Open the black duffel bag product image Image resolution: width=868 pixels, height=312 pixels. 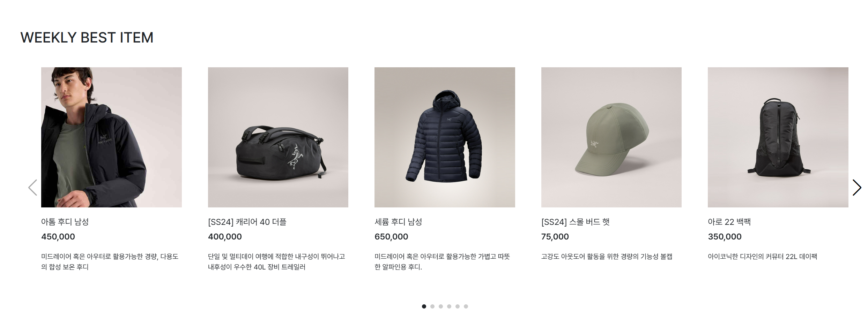coord(278,137)
